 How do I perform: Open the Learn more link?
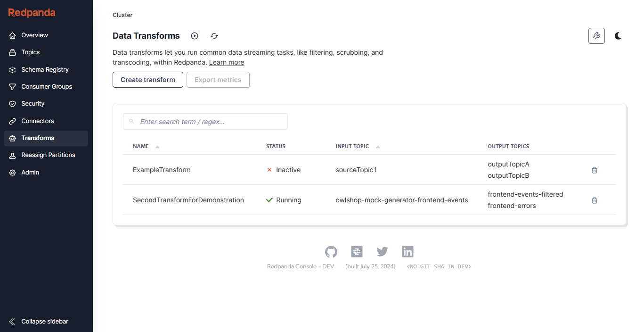pos(226,62)
